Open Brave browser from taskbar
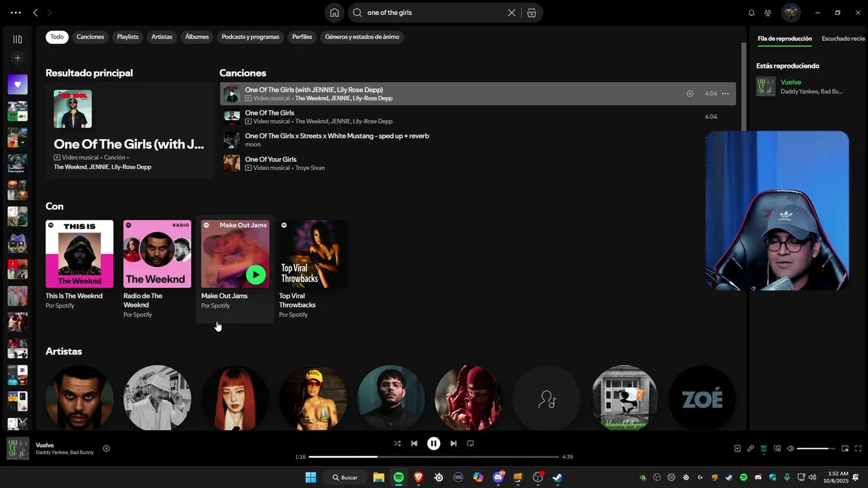Viewport: 868px width, 488px height. pos(418,477)
